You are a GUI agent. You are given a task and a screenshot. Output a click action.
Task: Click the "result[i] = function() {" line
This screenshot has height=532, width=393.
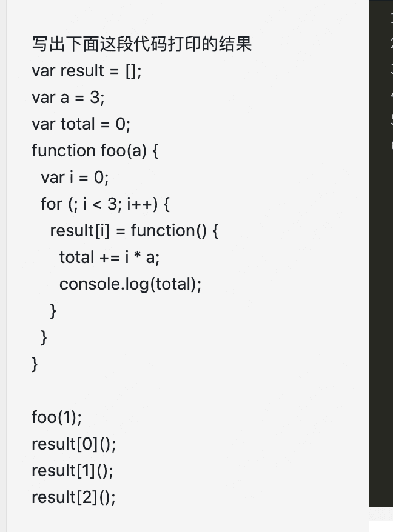(134, 231)
